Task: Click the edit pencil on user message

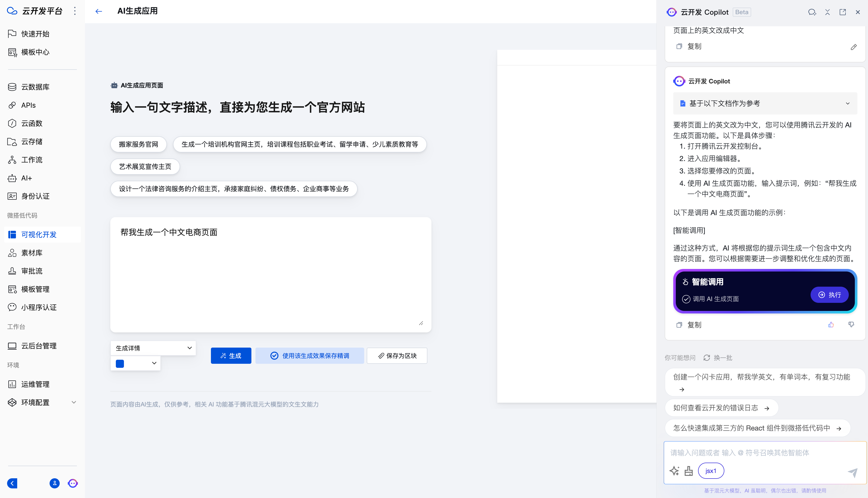Action: click(854, 47)
